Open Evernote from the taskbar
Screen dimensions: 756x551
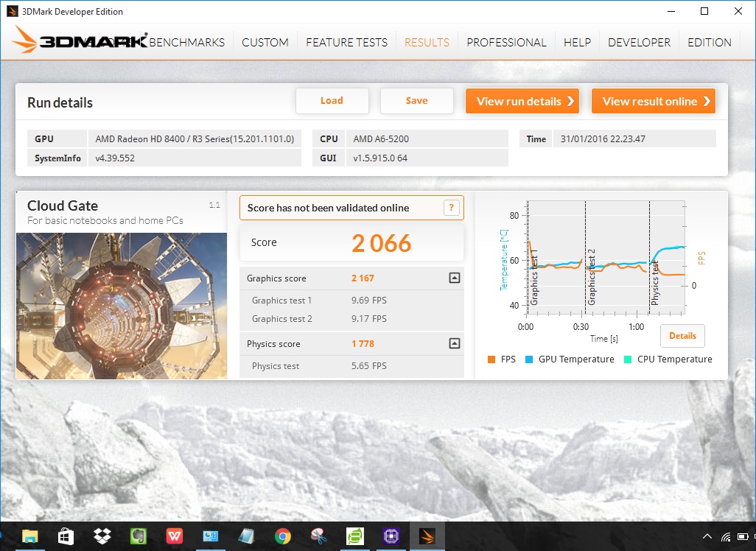139,536
